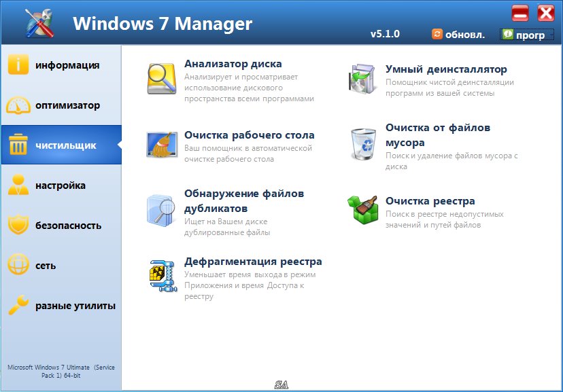Launch Дефрагментация реестра
Viewport: 563px width, 392px height.
253,262
